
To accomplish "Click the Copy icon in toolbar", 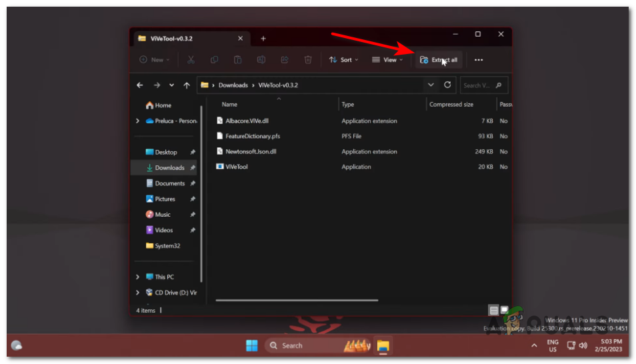I will tap(214, 59).
